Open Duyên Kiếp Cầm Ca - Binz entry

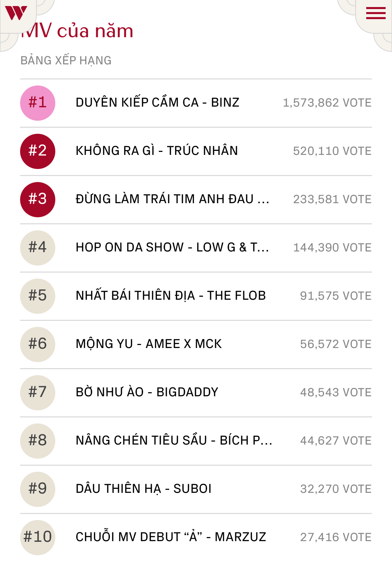(x=157, y=103)
